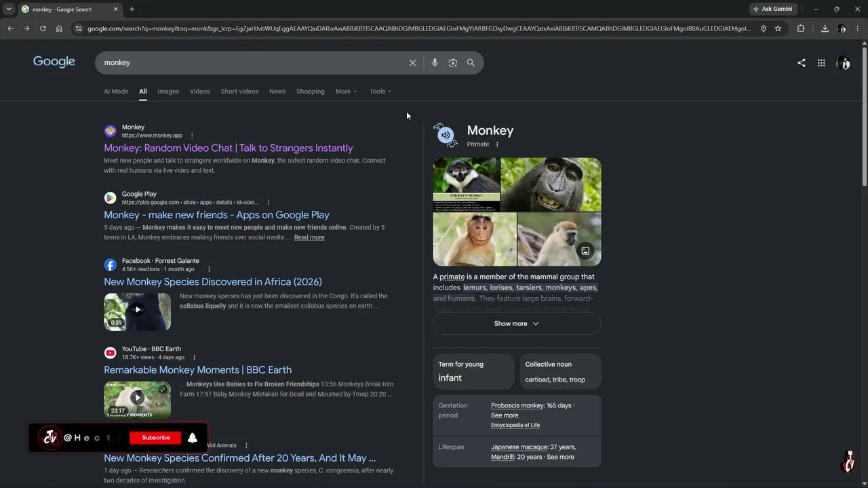Switch to the Videos tab
The image size is (868, 488).
[200, 91]
